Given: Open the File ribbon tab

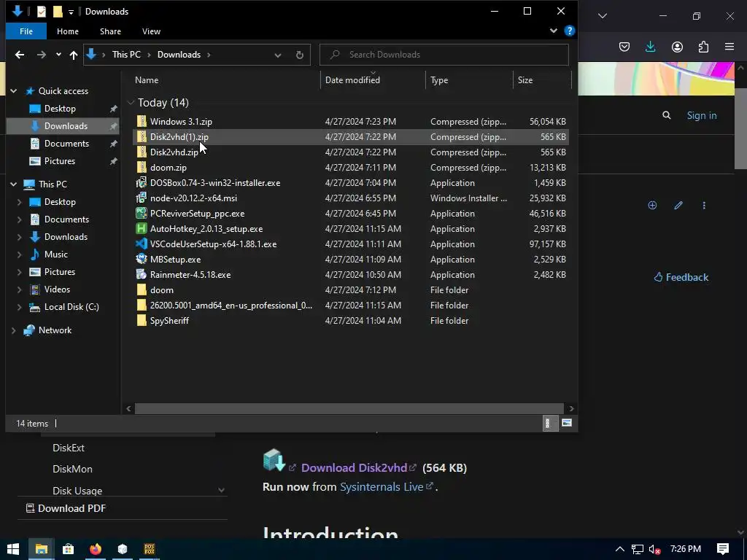Looking at the screenshot, I should click(x=26, y=31).
